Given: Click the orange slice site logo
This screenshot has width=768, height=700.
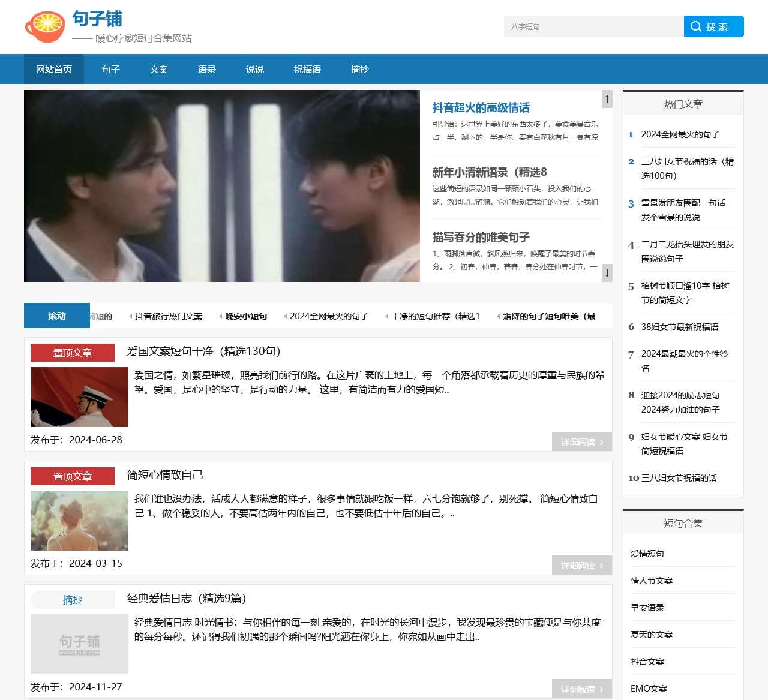Looking at the screenshot, I should [x=44, y=27].
